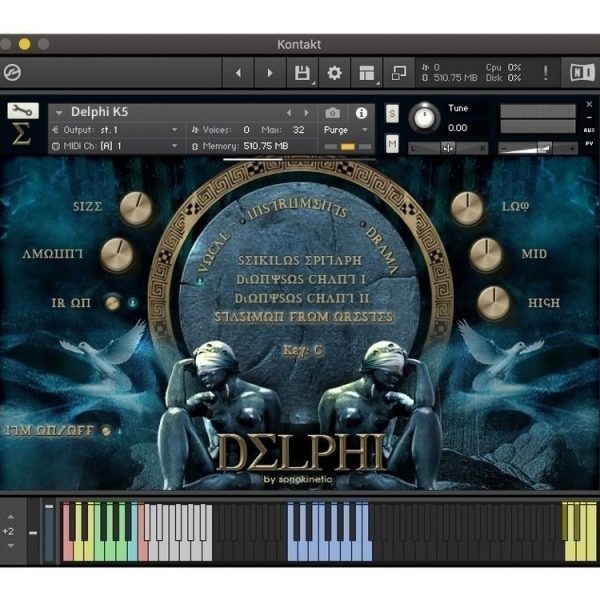Go to previous preset arrow in toolbar
This screenshot has height=600, width=600.
[x=238, y=73]
